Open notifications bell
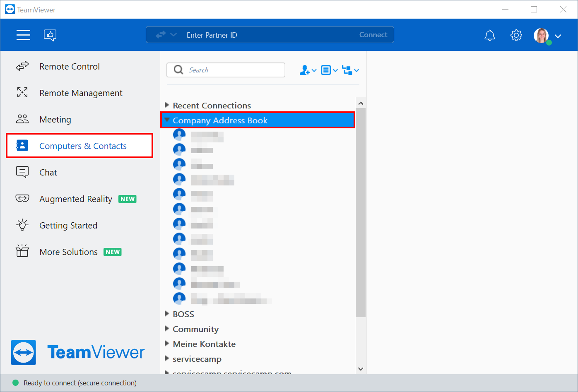This screenshot has height=392, width=578. (490, 35)
